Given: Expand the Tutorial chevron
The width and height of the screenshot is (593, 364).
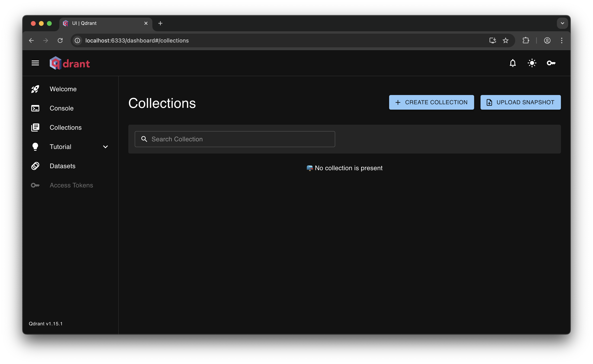Looking at the screenshot, I should coord(105,147).
